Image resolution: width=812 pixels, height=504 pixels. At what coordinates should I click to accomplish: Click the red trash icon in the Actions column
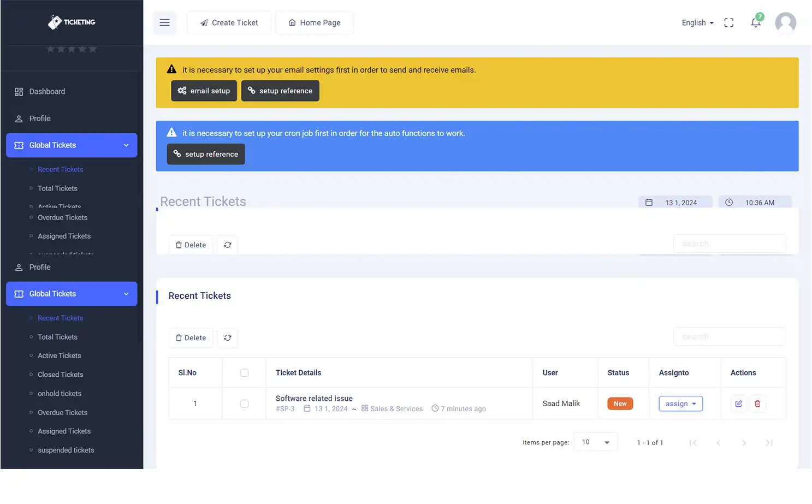click(757, 404)
